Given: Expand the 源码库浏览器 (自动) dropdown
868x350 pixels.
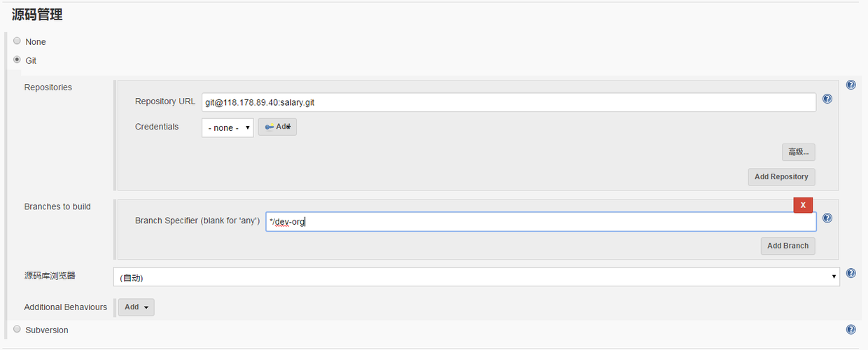Looking at the screenshot, I should (x=477, y=276).
